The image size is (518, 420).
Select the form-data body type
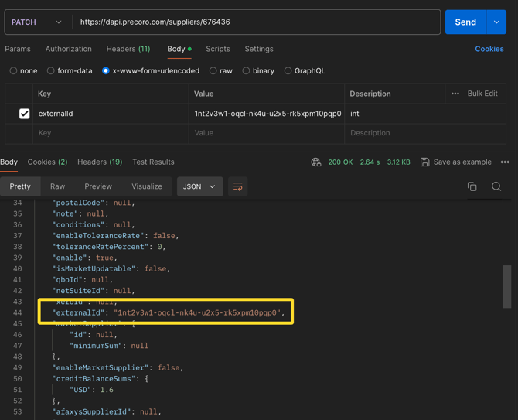[x=51, y=71]
